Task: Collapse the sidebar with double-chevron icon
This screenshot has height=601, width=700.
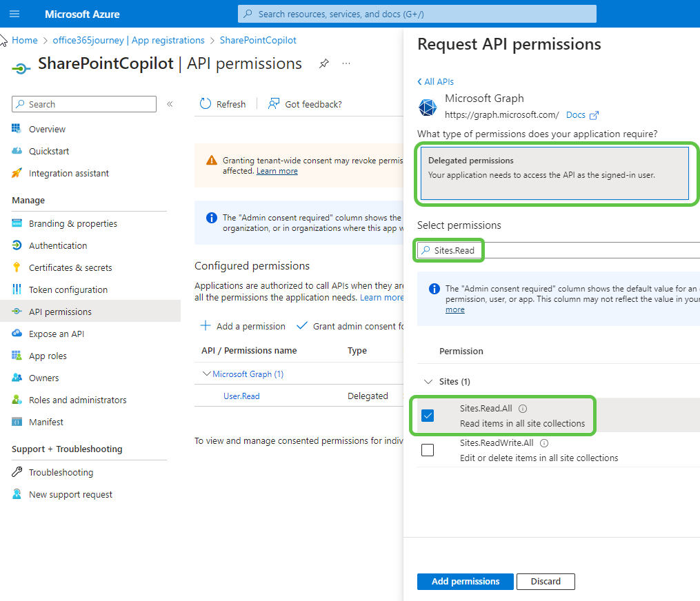Action: [170, 104]
